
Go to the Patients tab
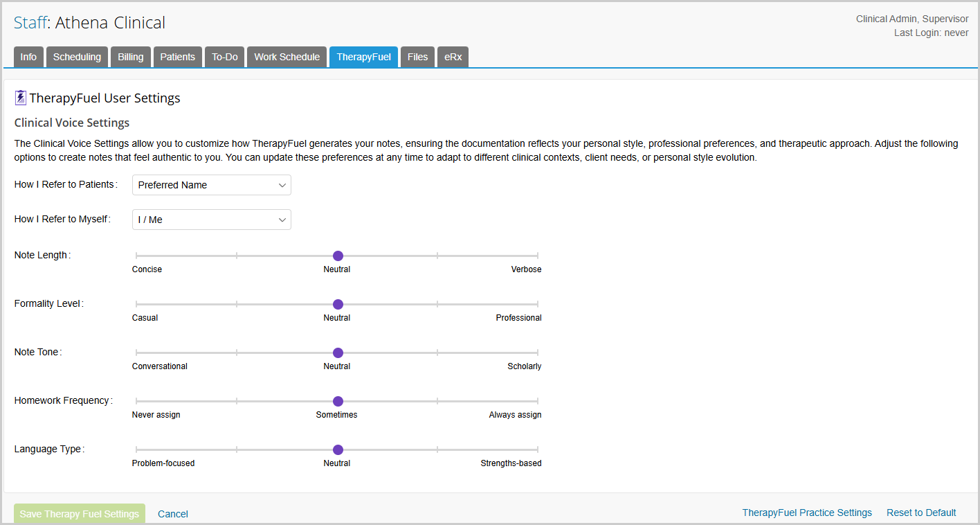coord(178,57)
